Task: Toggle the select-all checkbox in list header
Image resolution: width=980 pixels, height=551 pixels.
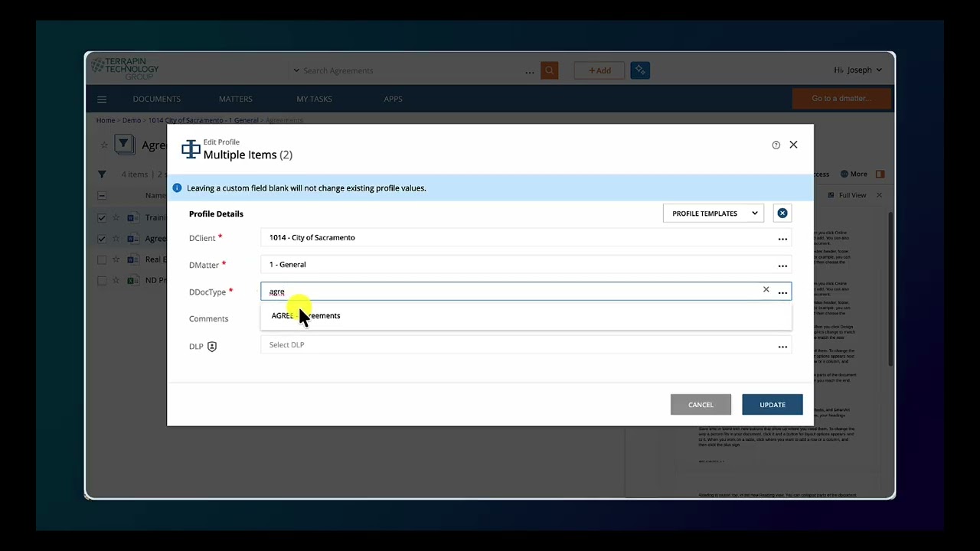Action: (x=102, y=195)
